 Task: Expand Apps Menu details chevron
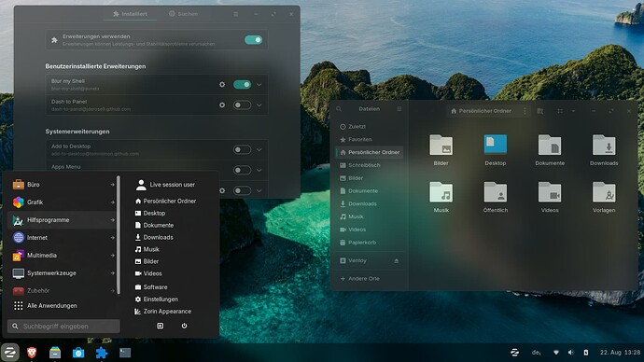[259, 170]
